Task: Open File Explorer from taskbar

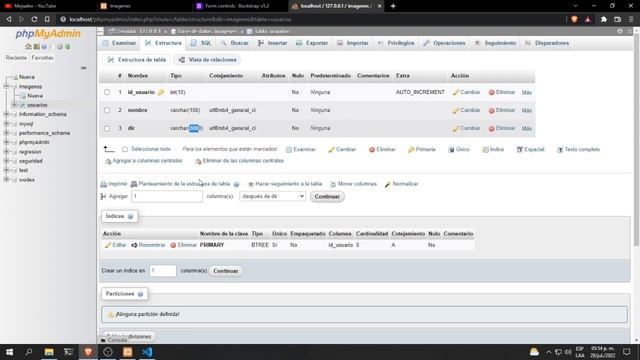Action: point(49,352)
